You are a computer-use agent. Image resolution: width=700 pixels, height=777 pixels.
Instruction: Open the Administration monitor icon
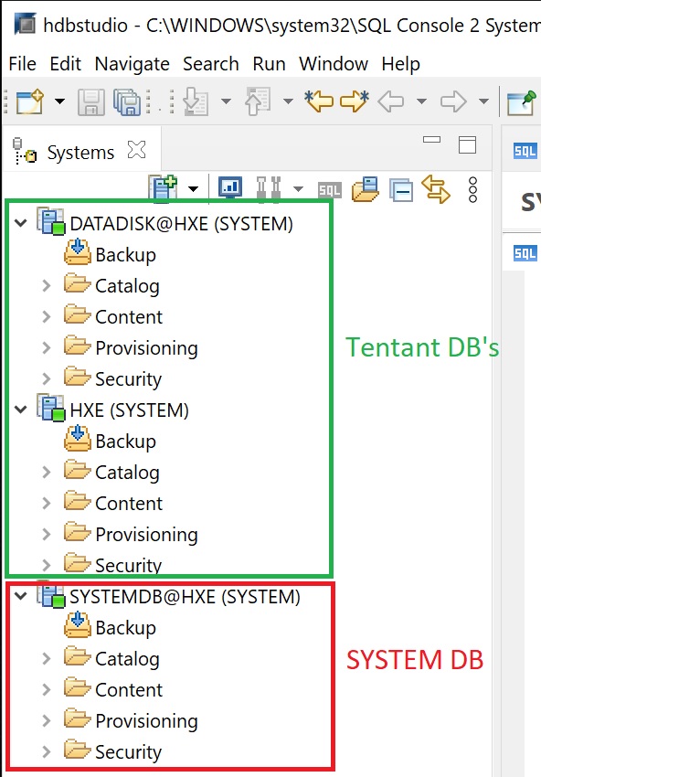(x=229, y=188)
